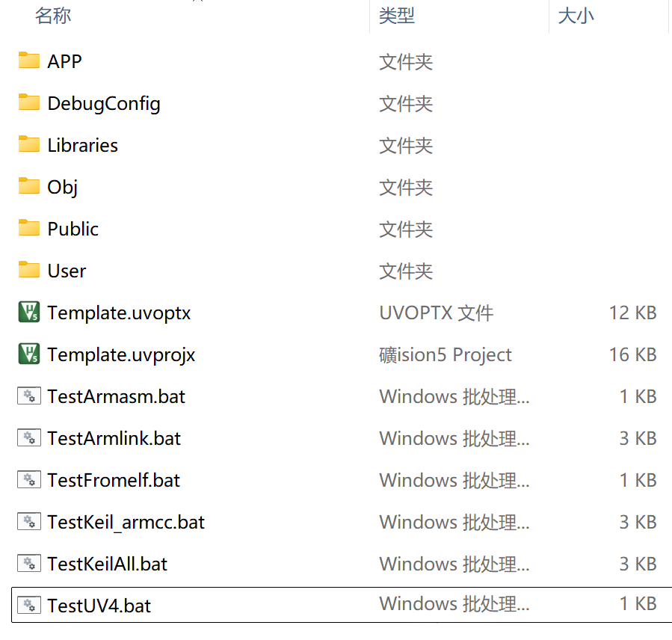Click the batch file icon of TestArmasm.bat
The width and height of the screenshot is (672, 640).
(28, 396)
